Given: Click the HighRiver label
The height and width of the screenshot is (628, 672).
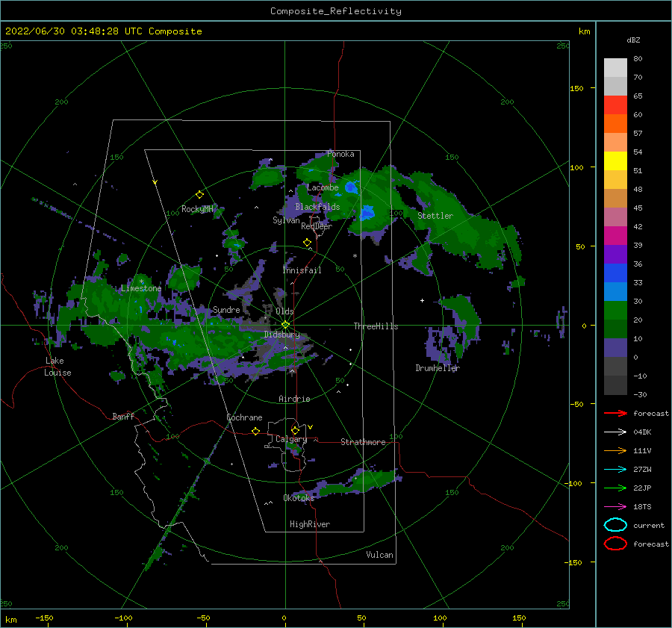Looking at the screenshot, I should tap(310, 524).
